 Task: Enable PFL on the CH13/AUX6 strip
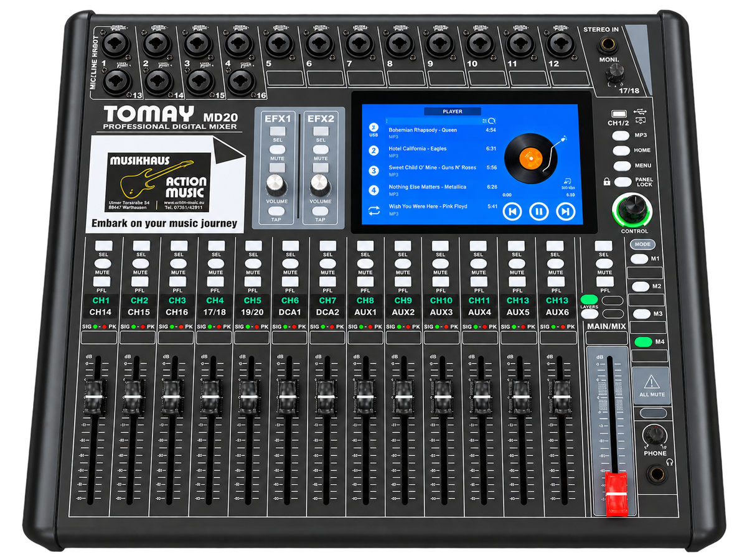point(556,282)
